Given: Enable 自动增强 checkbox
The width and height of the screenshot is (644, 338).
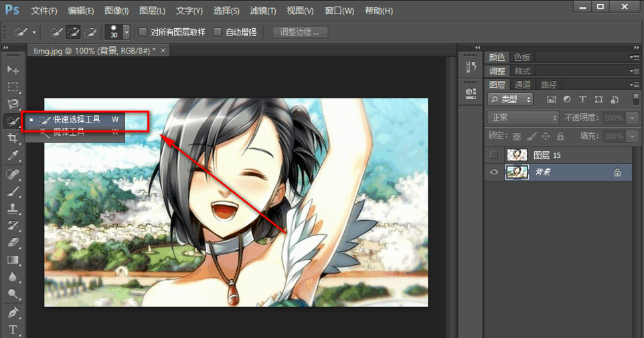Looking at the screenshot, I should [218, 32].
